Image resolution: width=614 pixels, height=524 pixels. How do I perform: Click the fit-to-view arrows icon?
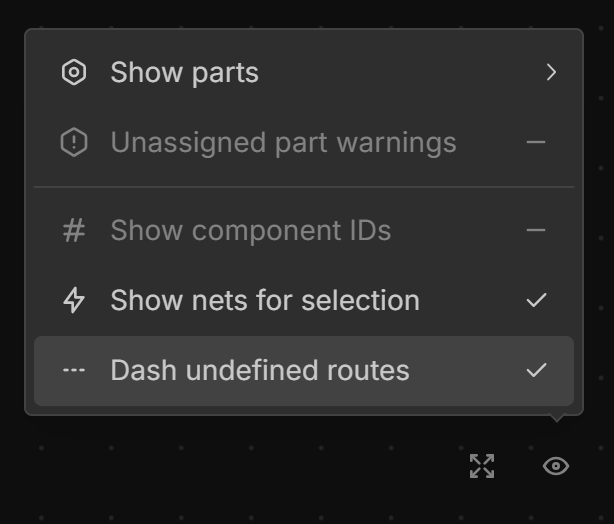pyautogui.click(x=482, y=466)
